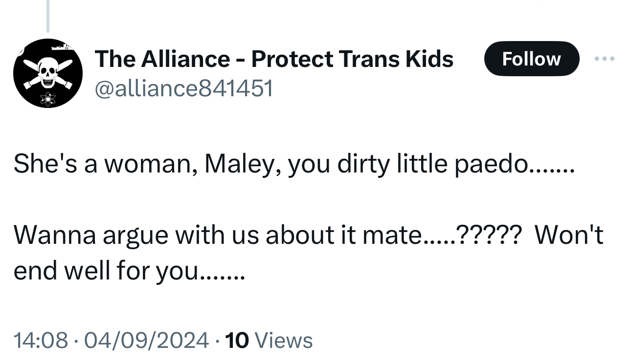
Task: Click the question marks in the tweet
Action: 491,235
